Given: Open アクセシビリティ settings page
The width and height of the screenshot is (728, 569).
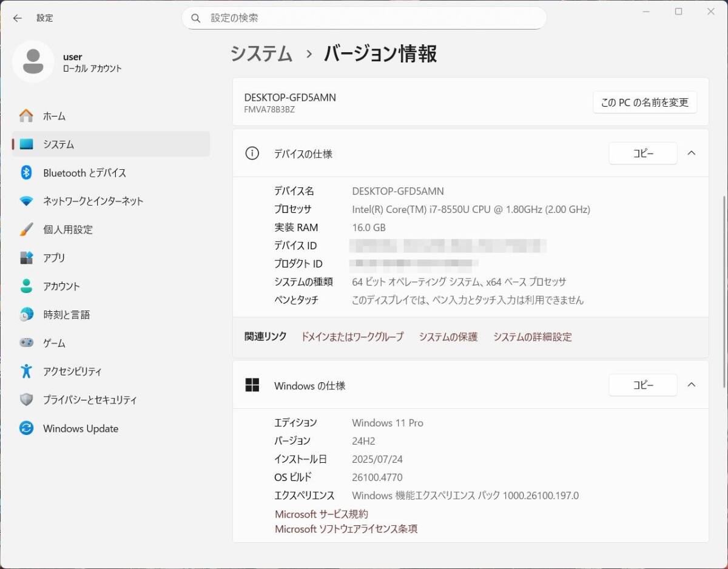Looking at the screenshot, I should coord(111,371).
